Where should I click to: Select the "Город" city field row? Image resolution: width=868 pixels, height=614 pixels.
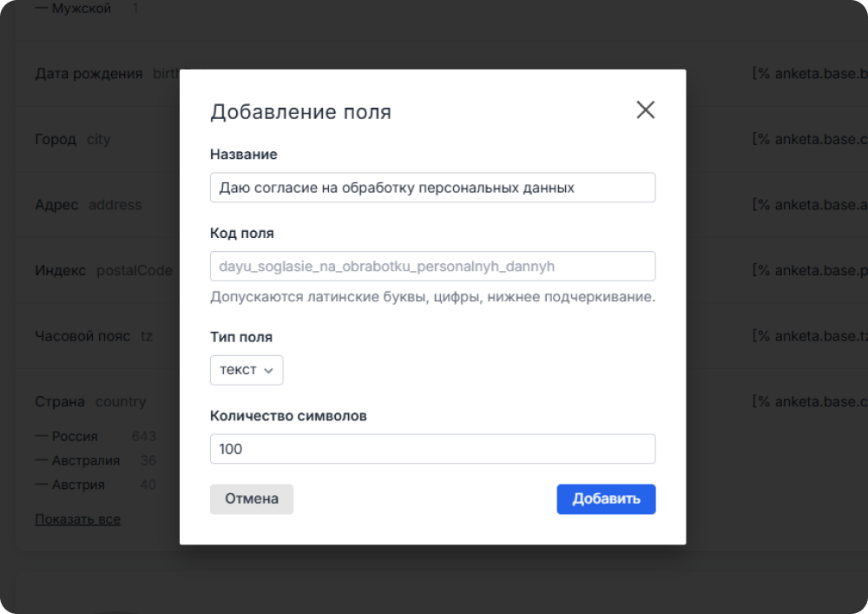tap(56, 139)
